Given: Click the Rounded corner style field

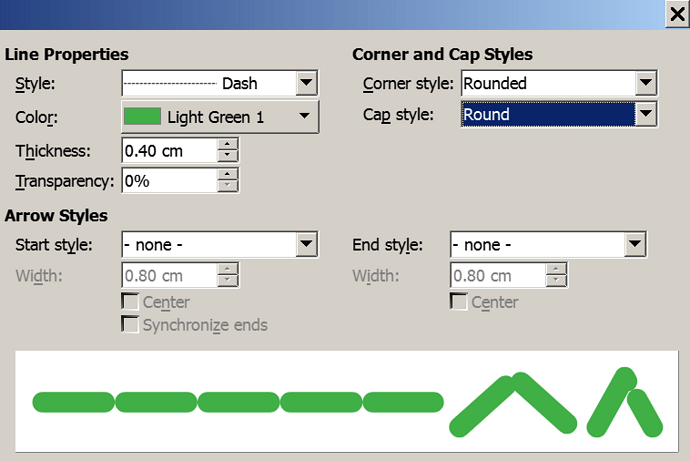Looking at the screenshot, I should [x=548, y=83].
